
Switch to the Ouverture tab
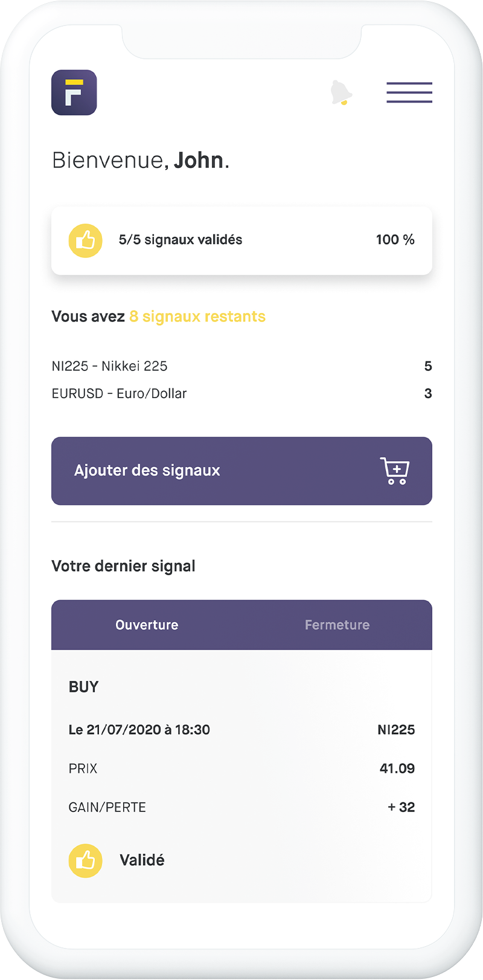147,625
